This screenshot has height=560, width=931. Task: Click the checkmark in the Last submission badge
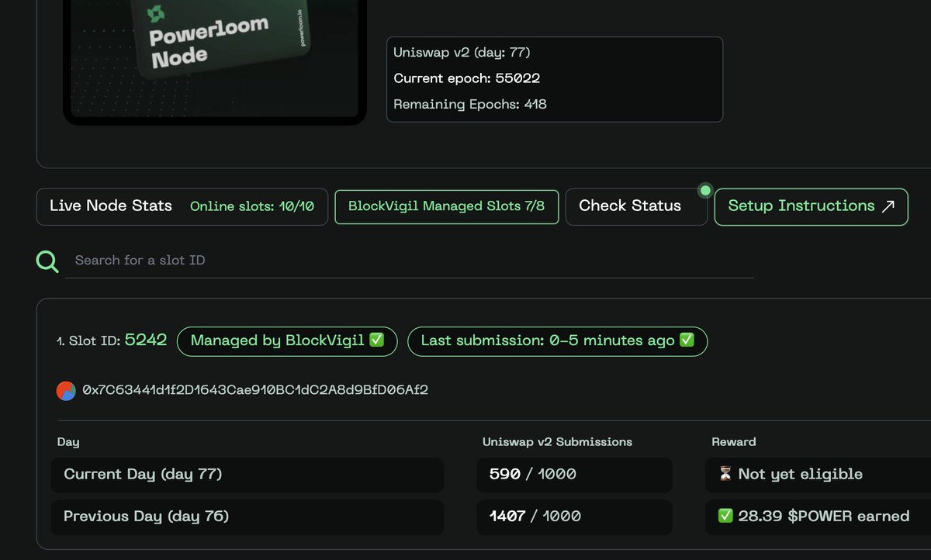pyautogui.click(x=687, y=340)
